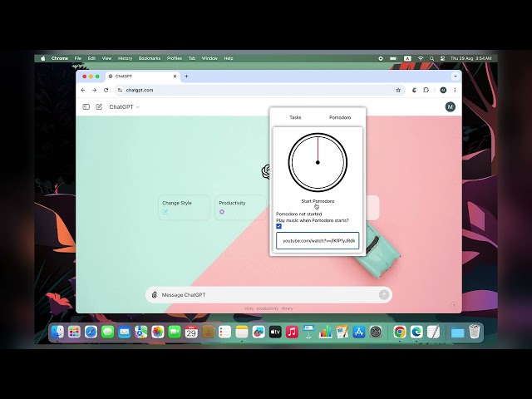Viewport: 532px width, 399px height.
Task: Open the colorful extension icon in Chrome toolbar
Action: point(414,91)
